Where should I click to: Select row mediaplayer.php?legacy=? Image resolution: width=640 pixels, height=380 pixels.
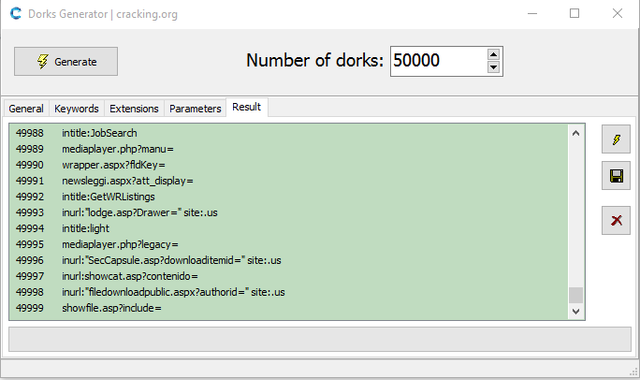288,244
